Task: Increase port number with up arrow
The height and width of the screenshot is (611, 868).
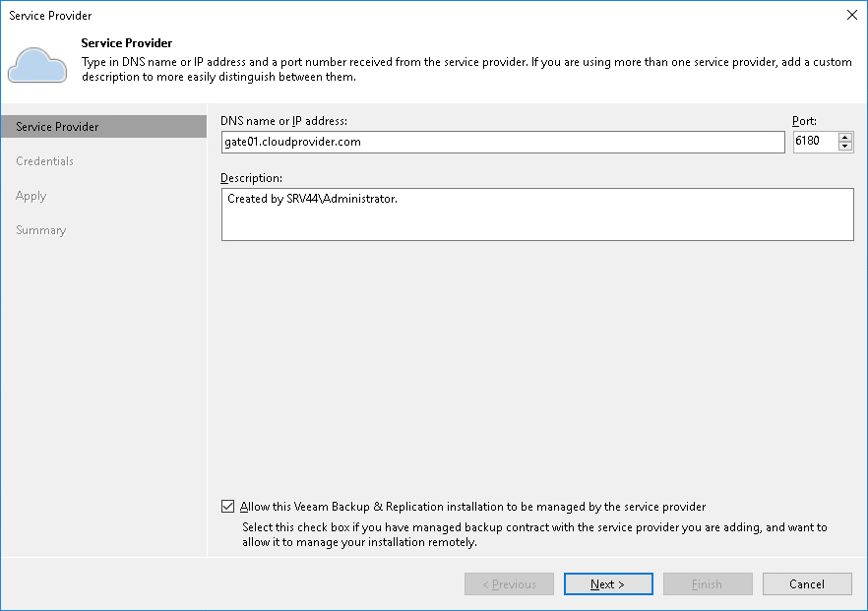Action: [845, 137]
